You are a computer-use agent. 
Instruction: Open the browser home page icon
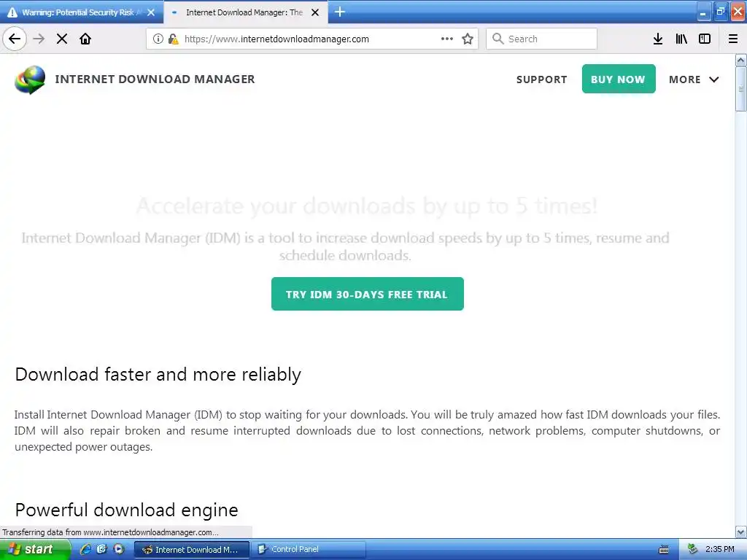click(x=85, y=39)
